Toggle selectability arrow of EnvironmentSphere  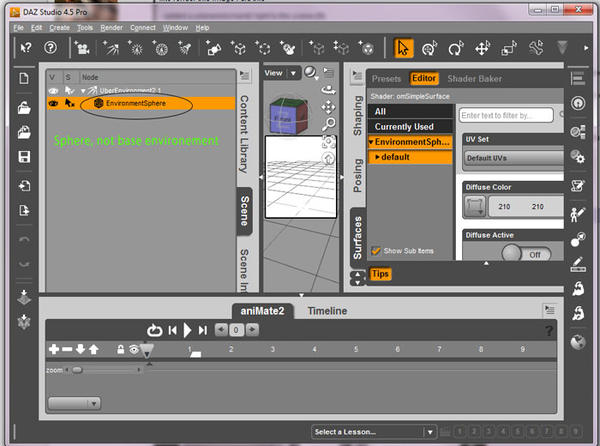[69, 103]
